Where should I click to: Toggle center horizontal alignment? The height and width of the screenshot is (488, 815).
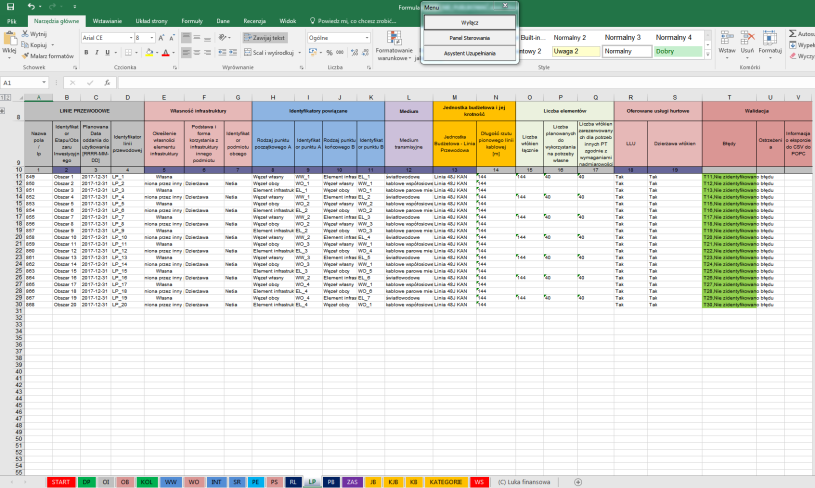(197, 52)
